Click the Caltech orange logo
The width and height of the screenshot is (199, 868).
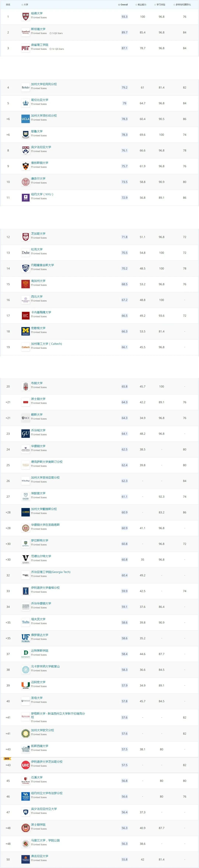26,347
